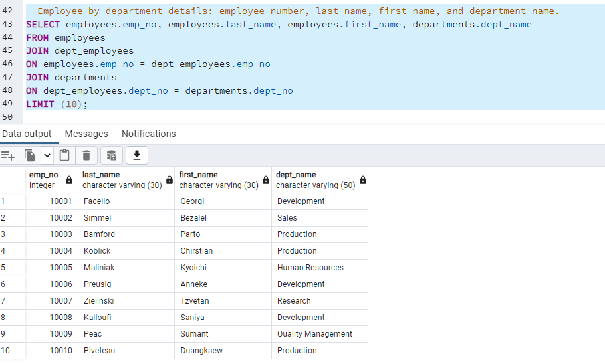Screen dimensions: 605x364
Task: Select the dept_name column header
Action: pyautogui.click(x=320, y=180)
